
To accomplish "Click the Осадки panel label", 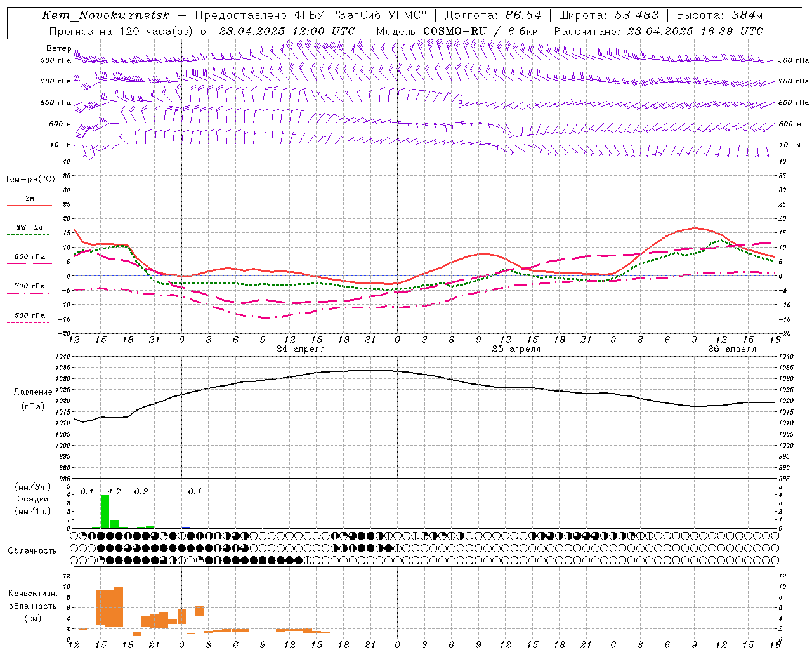I will coord(32,499).
